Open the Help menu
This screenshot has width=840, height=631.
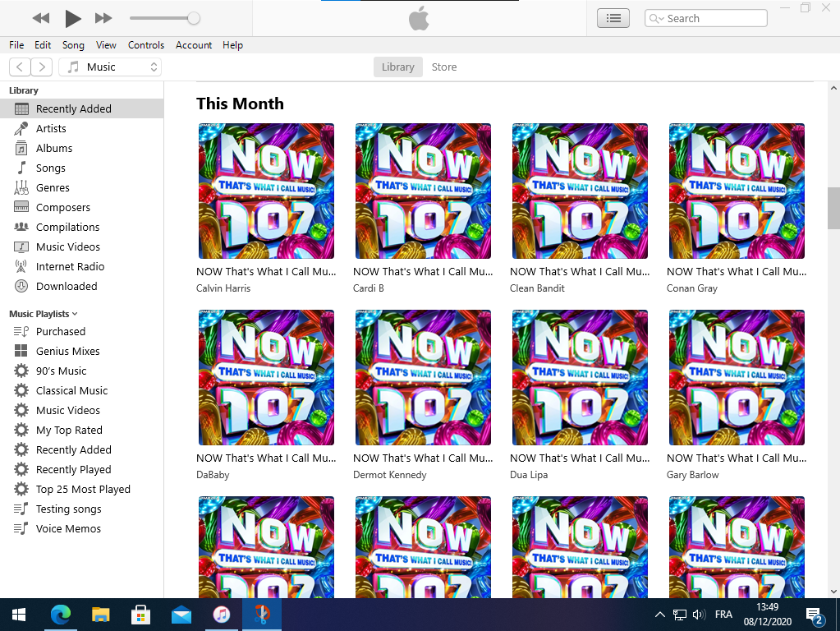[x=233, y=45]
